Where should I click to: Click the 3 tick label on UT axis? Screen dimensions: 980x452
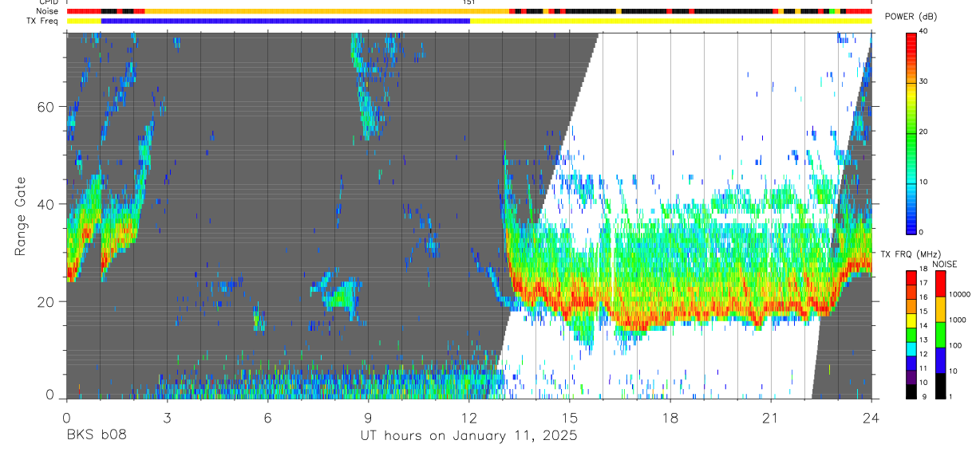(167, 418)
